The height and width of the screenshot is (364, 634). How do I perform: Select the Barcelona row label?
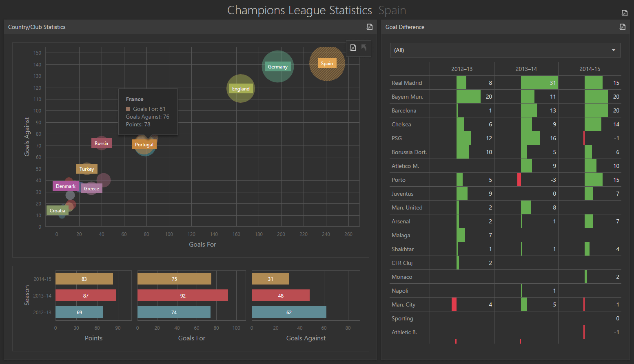404,110
